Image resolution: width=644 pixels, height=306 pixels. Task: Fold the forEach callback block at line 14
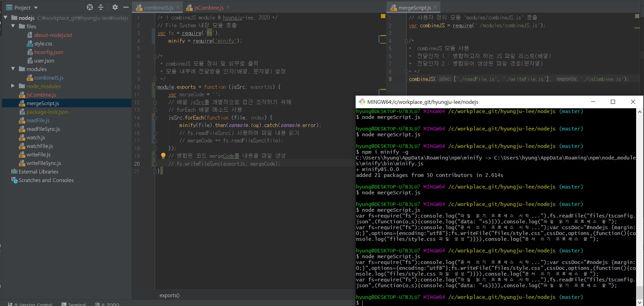click(155, 118)
